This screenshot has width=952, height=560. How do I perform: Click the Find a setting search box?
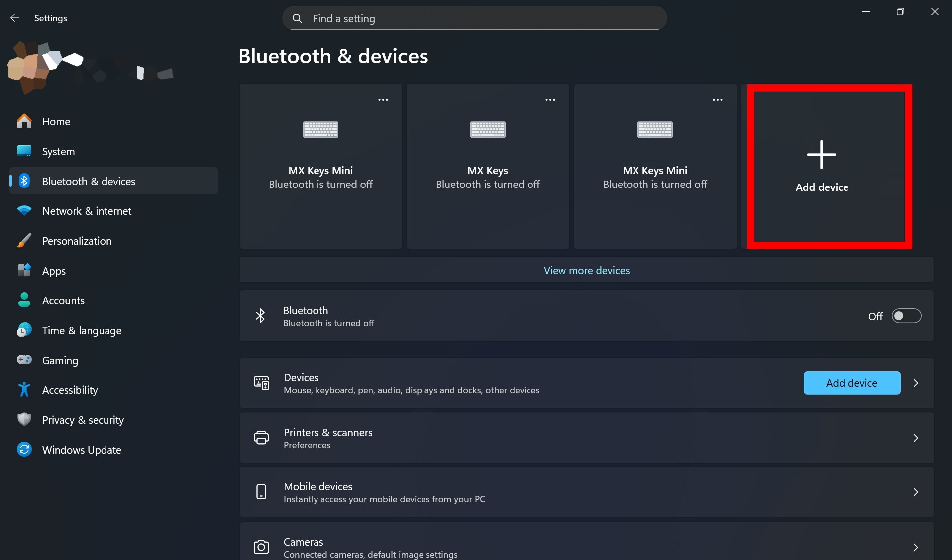pos(474,18)
